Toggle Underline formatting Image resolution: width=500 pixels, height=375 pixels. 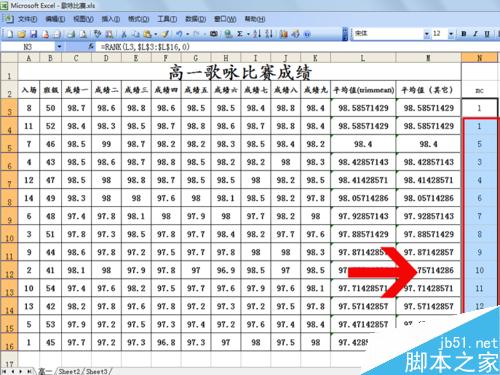487,34
